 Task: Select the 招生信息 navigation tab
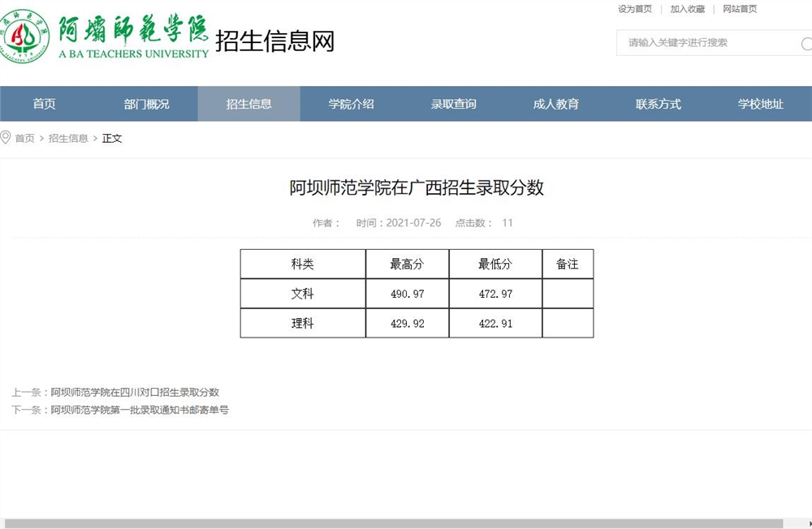[x=249, y=104]
